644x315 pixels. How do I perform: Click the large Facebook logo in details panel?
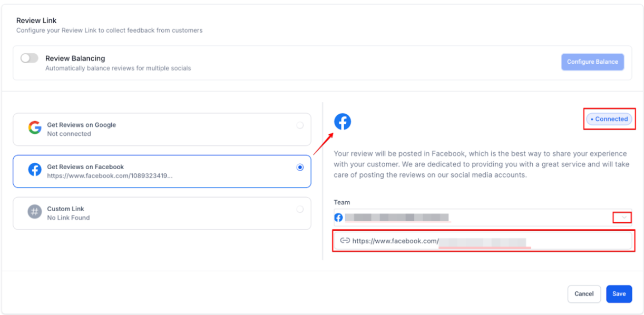coord(343,122)
